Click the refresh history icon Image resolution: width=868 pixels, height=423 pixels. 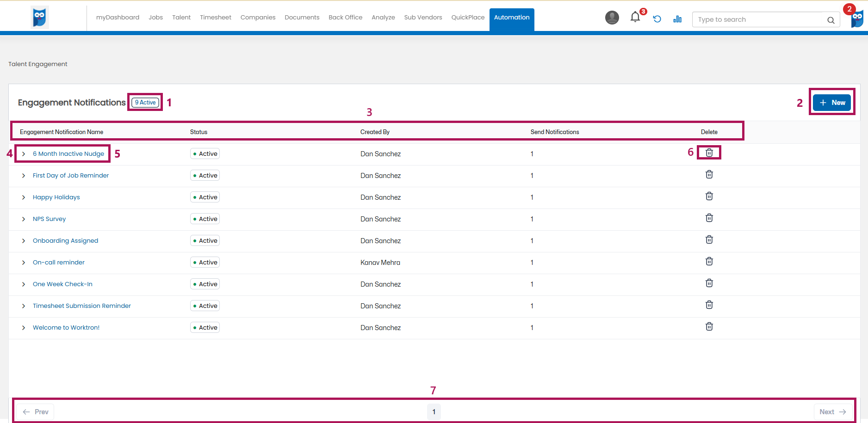(x=657, y=19)
